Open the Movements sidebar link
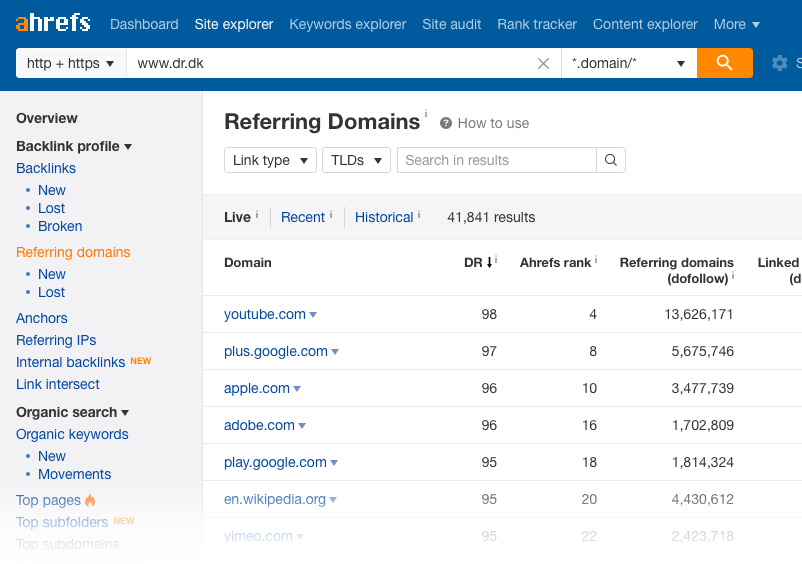802x564 pixels. pos(75,474)
